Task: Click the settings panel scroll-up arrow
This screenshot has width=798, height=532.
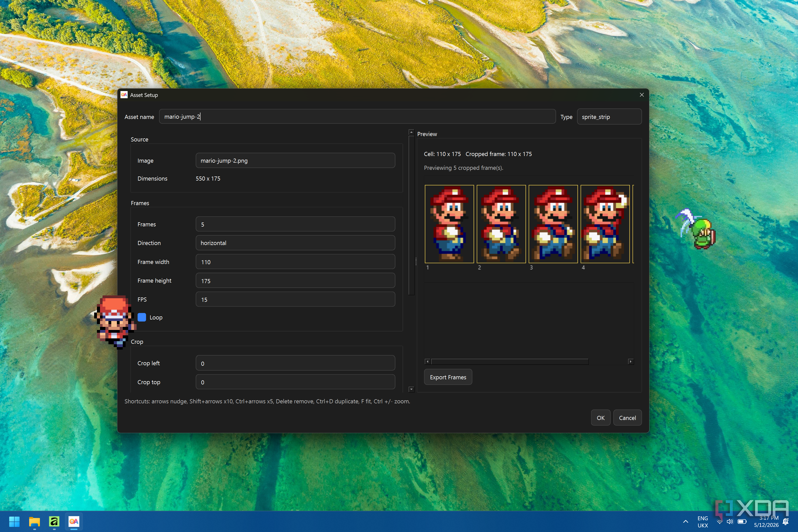Action: [411, 132]
